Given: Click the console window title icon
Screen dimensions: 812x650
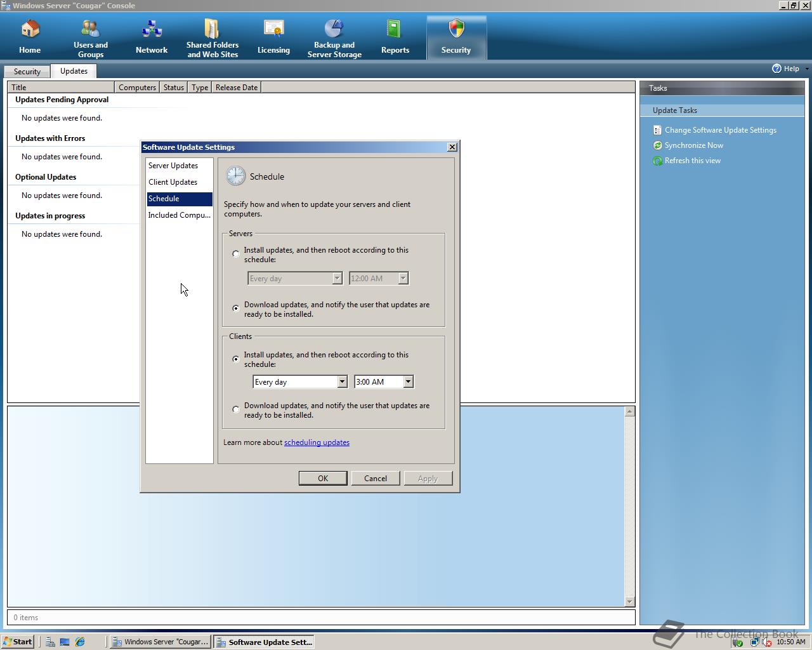Looking at the screenshot, I should click(x=6, y=6).
